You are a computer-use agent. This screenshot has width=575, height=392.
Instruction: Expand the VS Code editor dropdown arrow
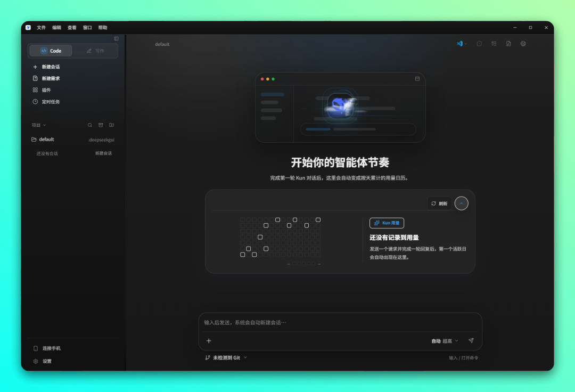[x=466, y=44]
